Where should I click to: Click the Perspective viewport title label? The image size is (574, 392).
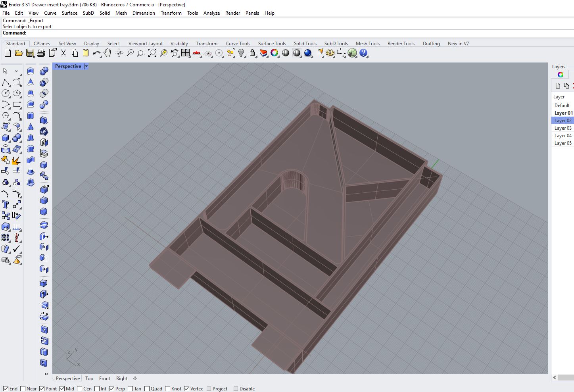pyautogui.click(x=68, y=66)
